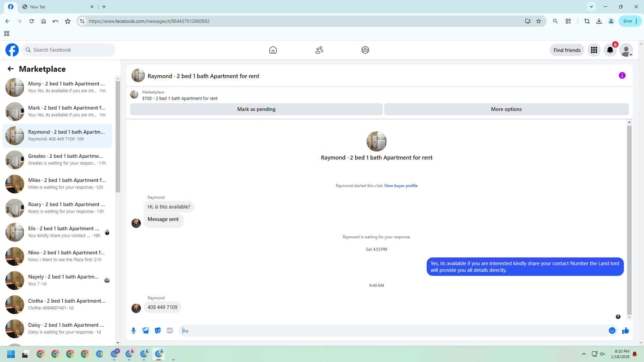Open the Friends tab
Image resolution: width=644 pixels, height=362 pixels.
tap(319, 50)
